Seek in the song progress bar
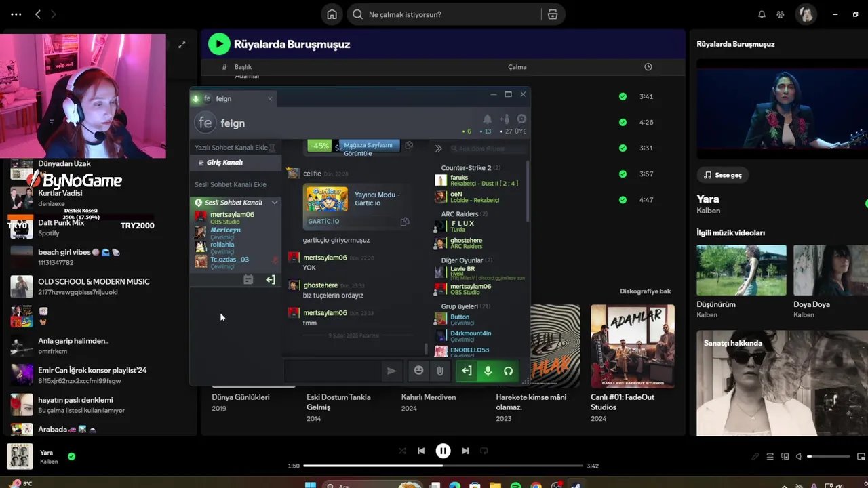The height and width of the screenshot is (488, 868). 443,466
